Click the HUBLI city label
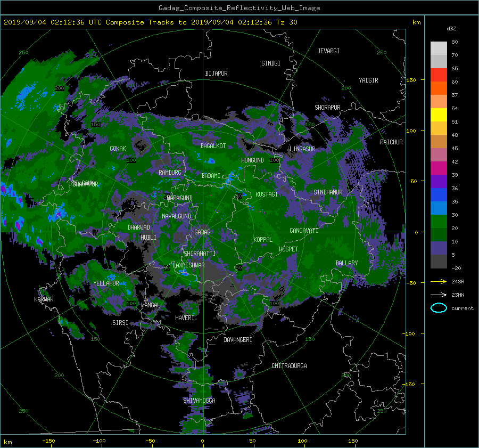Viewport: 479px width, 448px height. coord(148,238)
